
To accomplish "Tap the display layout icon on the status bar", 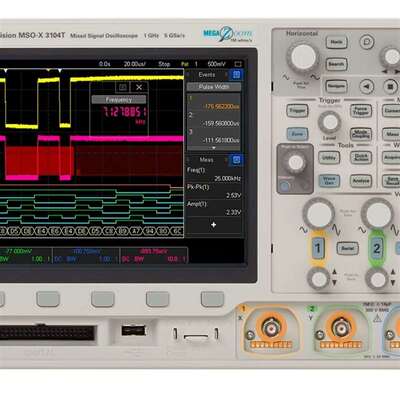I will [238, 64].
